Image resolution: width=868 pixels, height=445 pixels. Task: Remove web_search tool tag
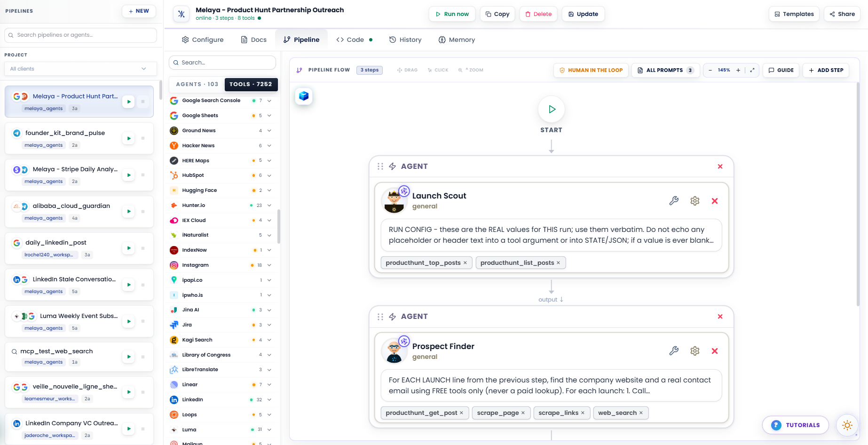coord(641,413)
